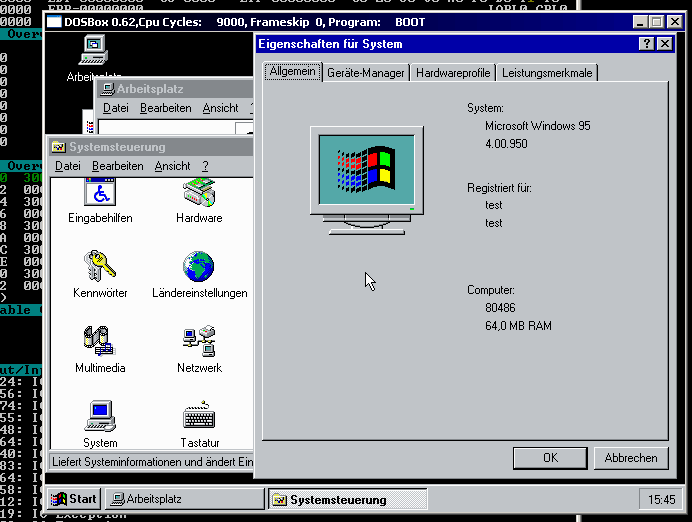Screen dimensions: 692x522
Task: Click the Systemsteuerung window title icon
Action: coord(58,146)
